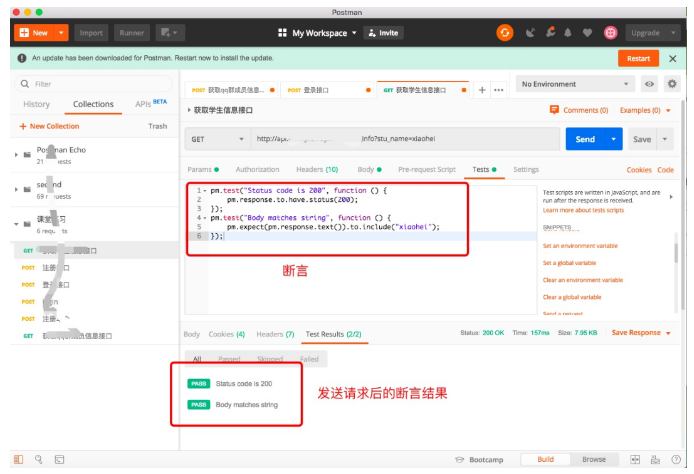The height and width of the screenshot is (474, 694).
Task: Click the orange sync icon in header
Action: click(x=505, y=33)
